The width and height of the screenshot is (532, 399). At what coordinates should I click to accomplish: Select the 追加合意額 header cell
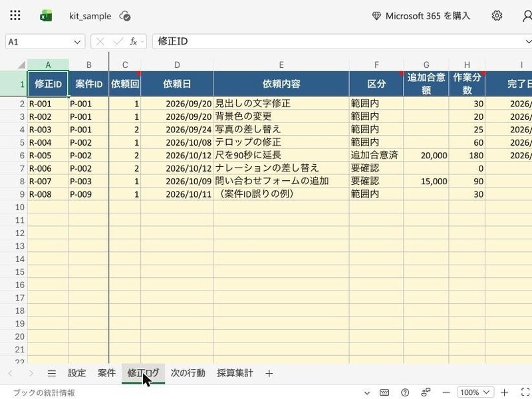[426, 84]
